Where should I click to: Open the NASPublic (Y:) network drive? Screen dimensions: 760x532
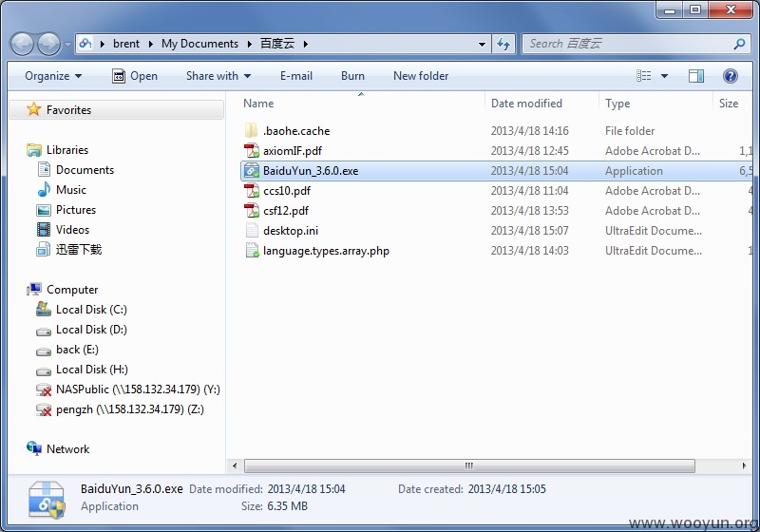pyautogui.click(x=138, y=389)
